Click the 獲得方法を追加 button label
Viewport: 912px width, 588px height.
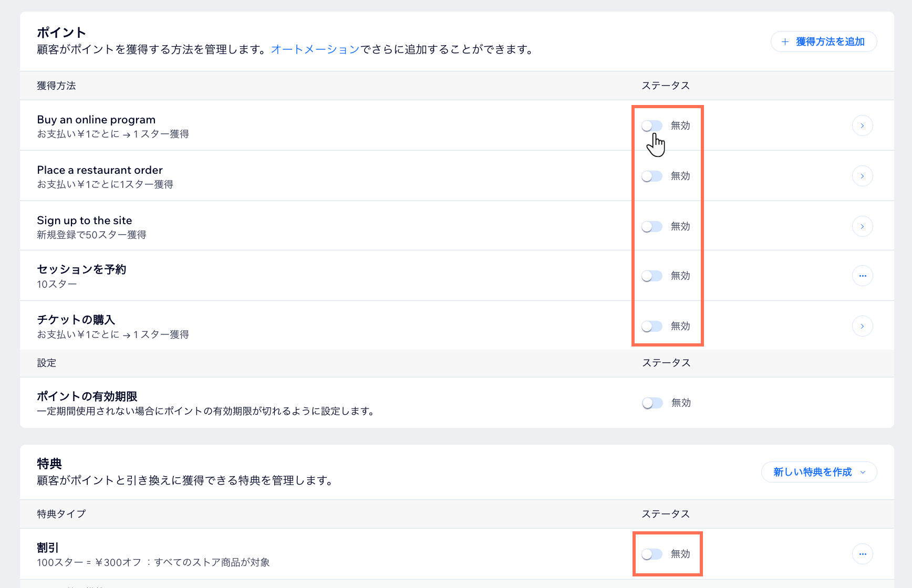tap(830, 41)
